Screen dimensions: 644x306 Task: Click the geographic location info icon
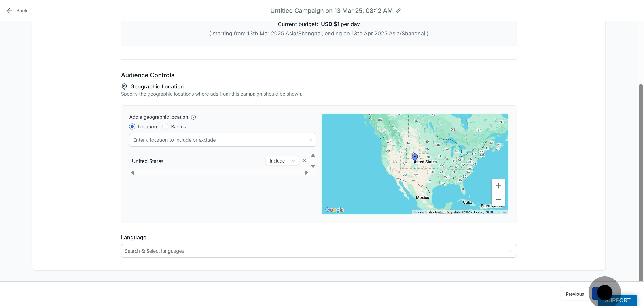pyautogui.click(x=193, y=117)
